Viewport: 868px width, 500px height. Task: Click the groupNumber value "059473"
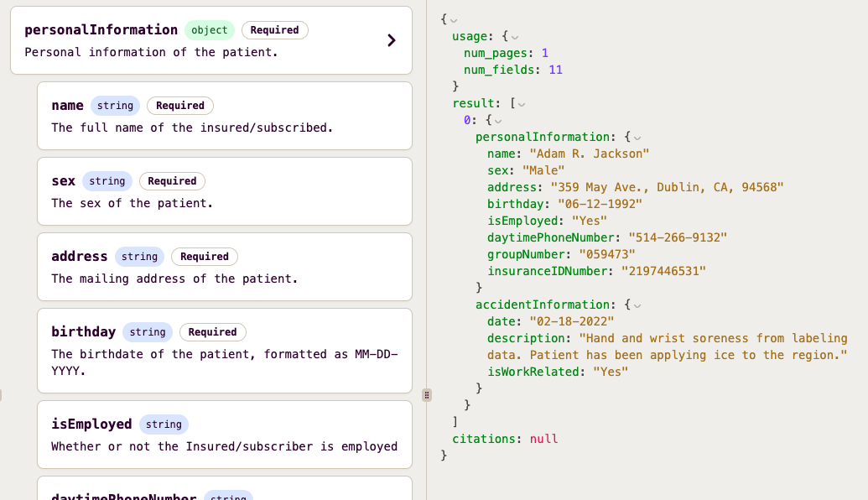coord(606,254)
